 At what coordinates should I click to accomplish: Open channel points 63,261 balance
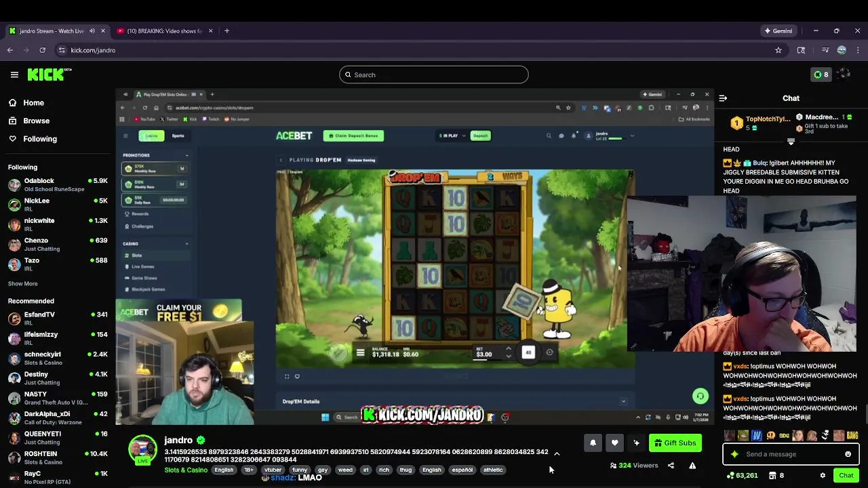pyautogui.click(x=742, y=475)
